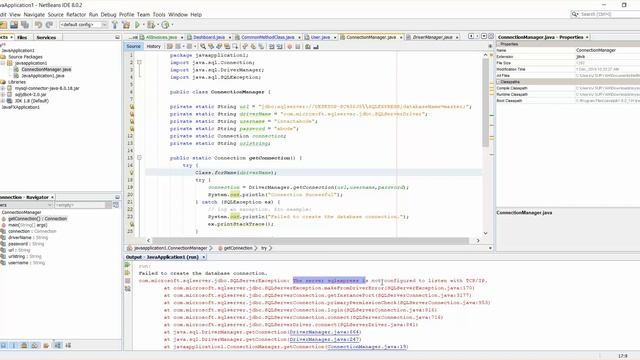Click the magnifier Find Selection icon in editor toolbar
640x360 pixels.
203,47
